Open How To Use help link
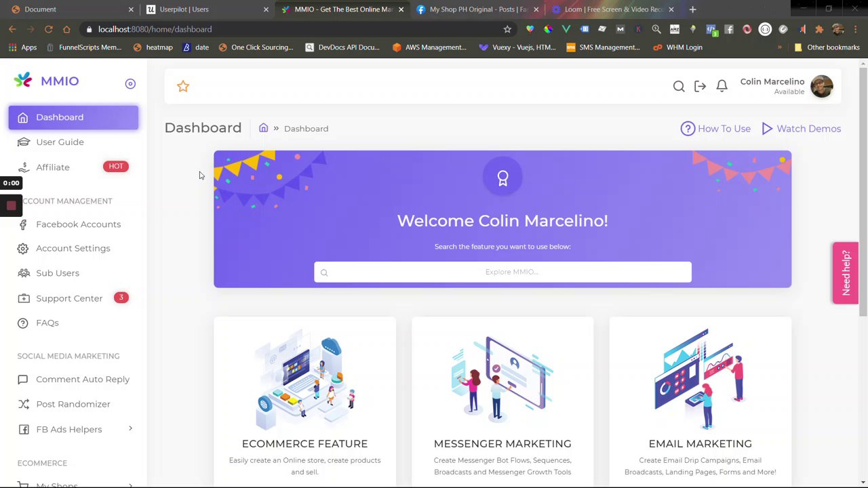 click(715, 129)
